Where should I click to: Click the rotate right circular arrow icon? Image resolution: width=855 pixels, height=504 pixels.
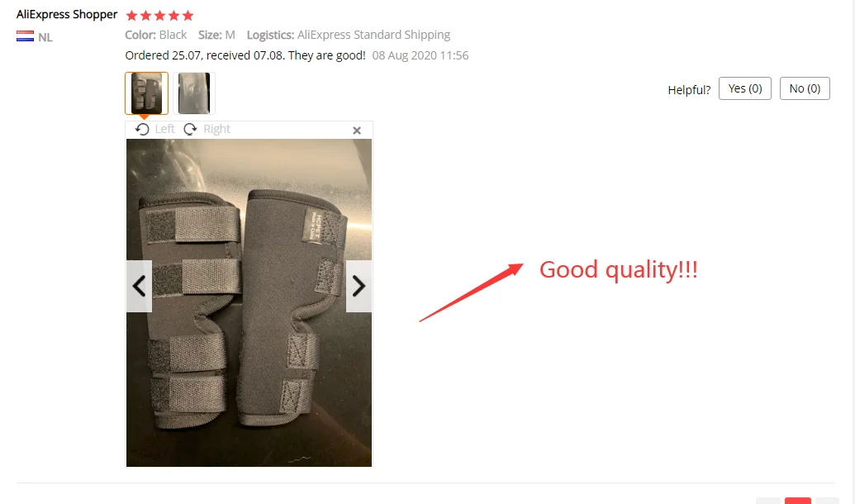[x=190, y=129]
